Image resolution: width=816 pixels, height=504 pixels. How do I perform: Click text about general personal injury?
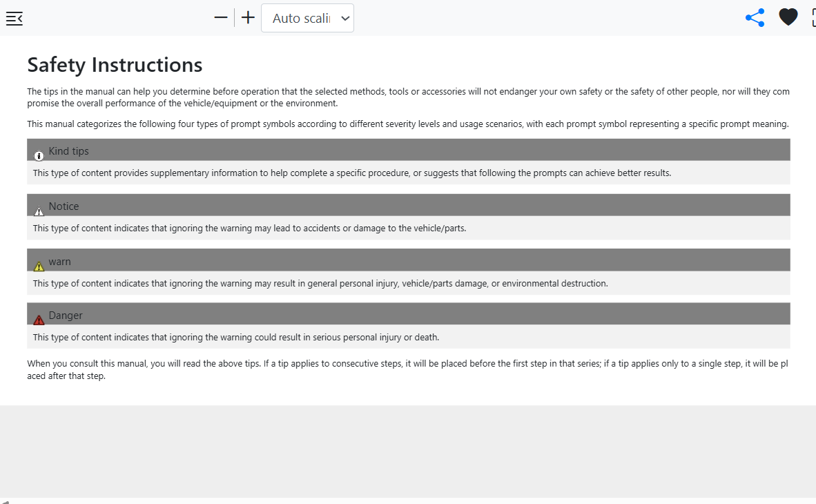(x=320, y=283)
